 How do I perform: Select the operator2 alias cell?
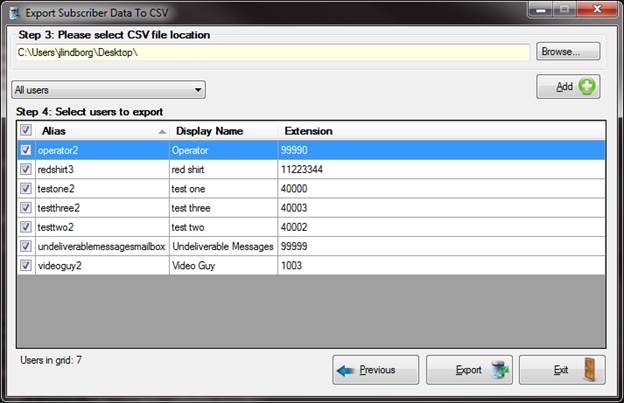102,150
